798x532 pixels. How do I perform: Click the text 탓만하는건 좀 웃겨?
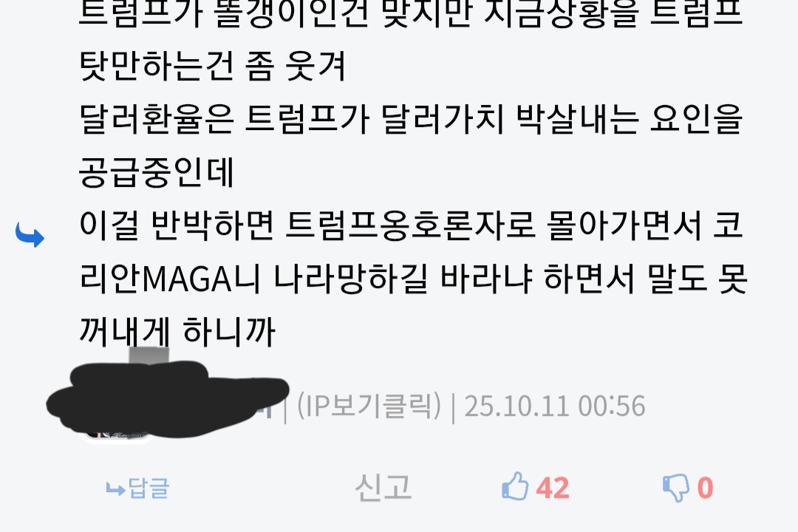pos(213,66)
